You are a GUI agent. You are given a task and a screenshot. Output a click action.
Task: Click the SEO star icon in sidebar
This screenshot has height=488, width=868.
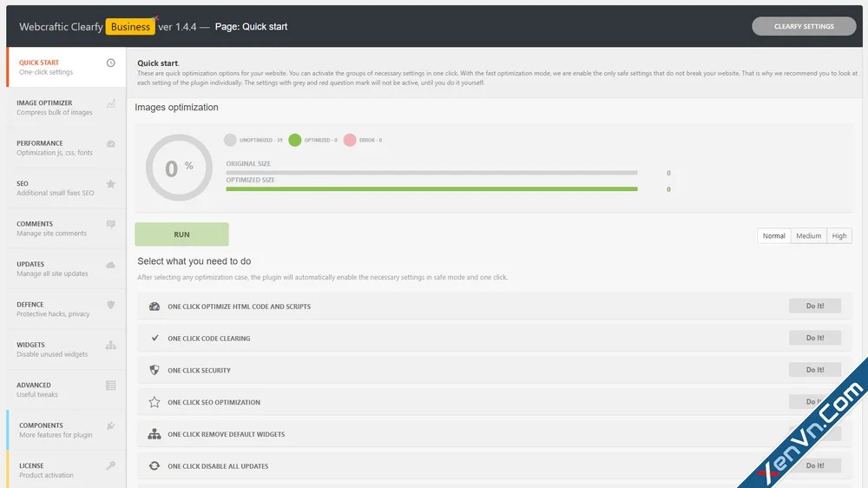[x=111, y=184]
